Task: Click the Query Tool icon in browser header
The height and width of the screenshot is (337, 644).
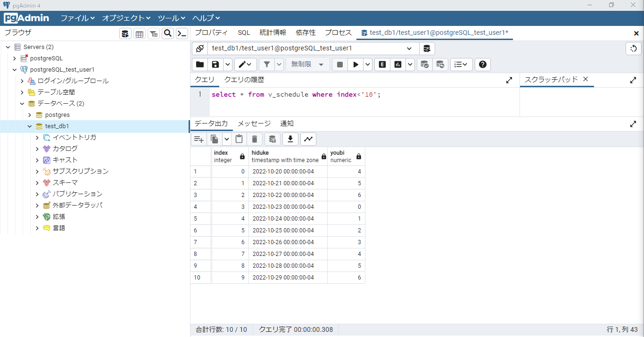Action: pos(125,33)
